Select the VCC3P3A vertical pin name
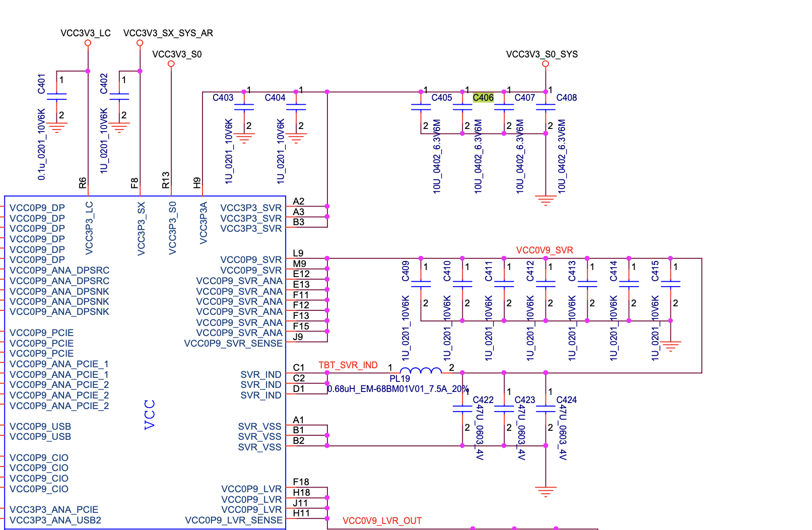 (x=203, y=223)
